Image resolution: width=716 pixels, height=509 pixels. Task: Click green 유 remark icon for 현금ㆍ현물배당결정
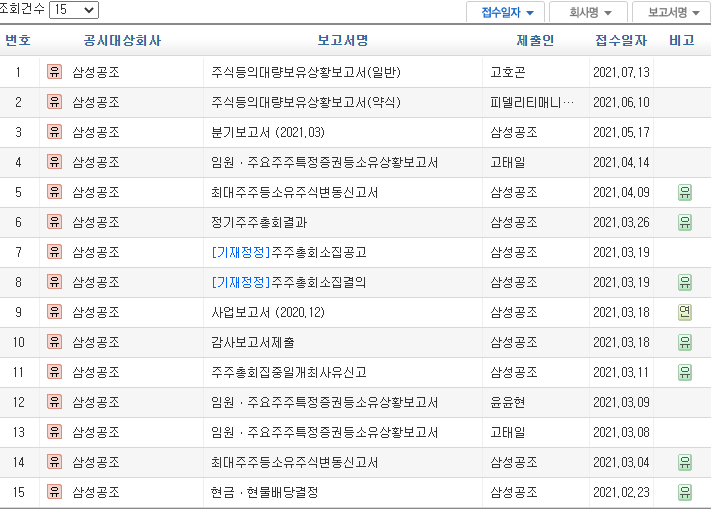tap(684, 493)
